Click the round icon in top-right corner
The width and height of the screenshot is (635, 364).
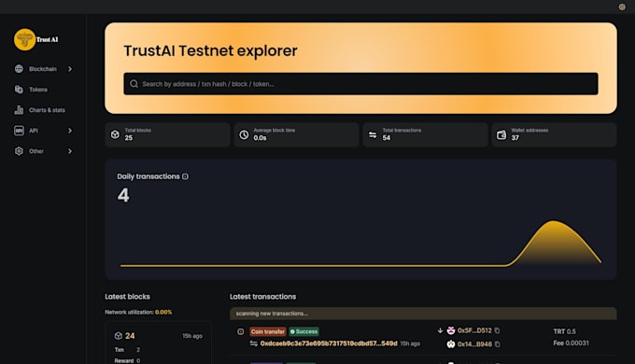622,7
